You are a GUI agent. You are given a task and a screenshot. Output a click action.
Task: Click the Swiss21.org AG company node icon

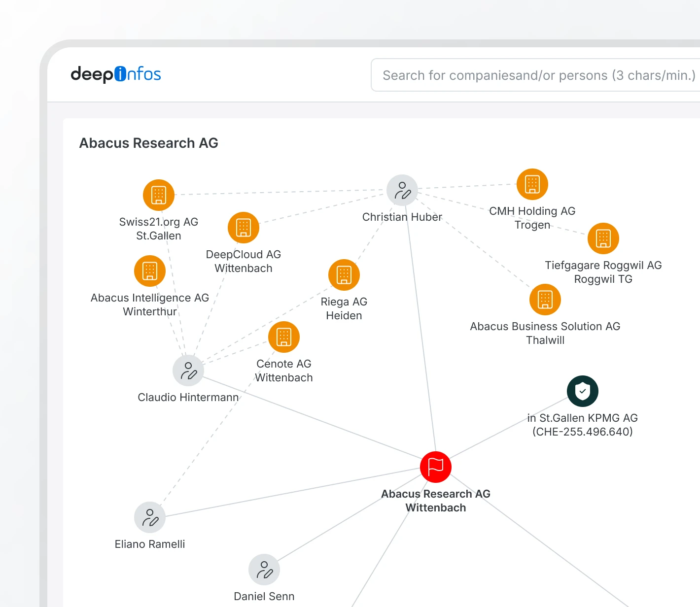coord(159,195)
